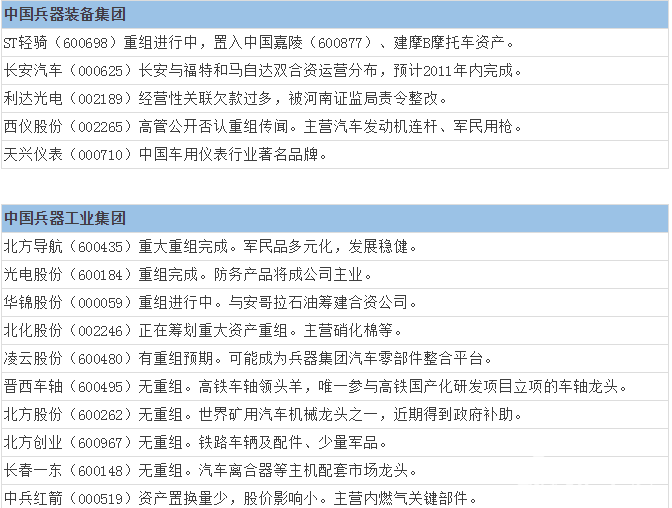
Task: Select the 凌云股份（600480）row
Action: pyautogui.click(x=61, y=358)
